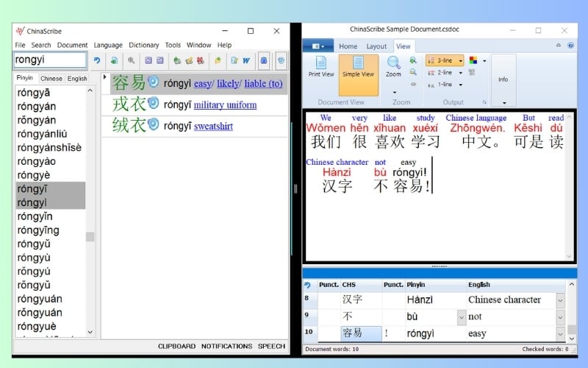Click the undo icon in word table header
588x368 pixels.
(307, 285)
